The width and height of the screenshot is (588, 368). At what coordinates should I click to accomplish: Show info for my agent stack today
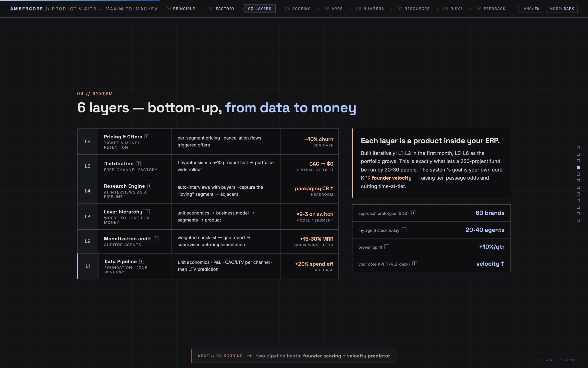pos(404,230)
